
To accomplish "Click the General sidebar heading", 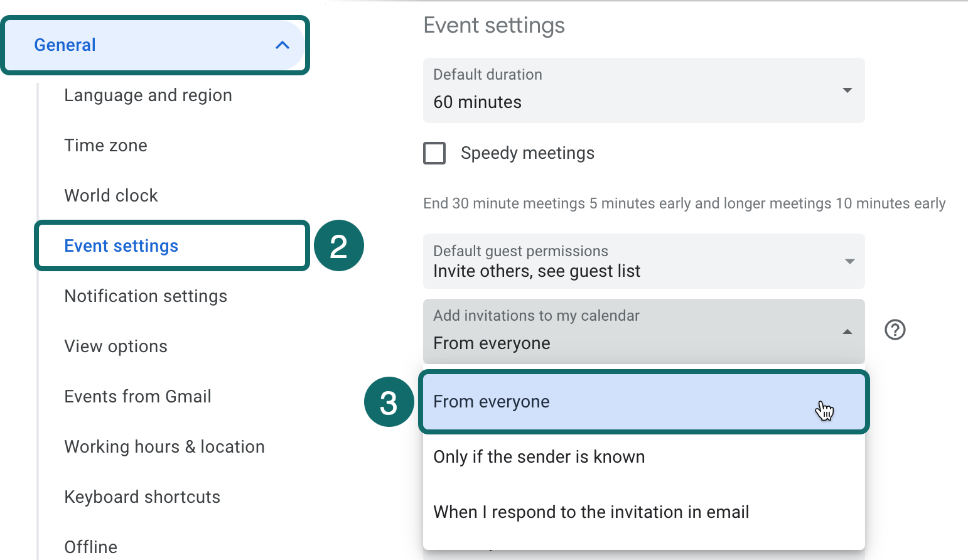I will (65, 45).
